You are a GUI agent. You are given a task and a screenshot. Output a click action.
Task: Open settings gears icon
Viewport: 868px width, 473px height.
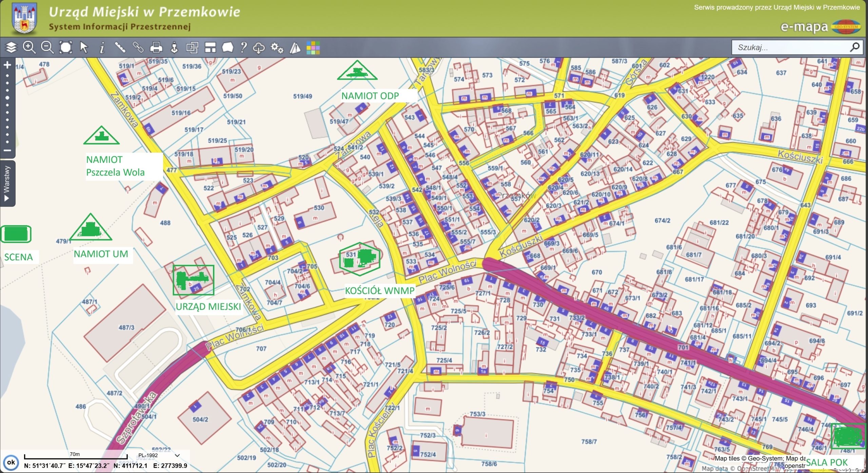coord(277,48)
